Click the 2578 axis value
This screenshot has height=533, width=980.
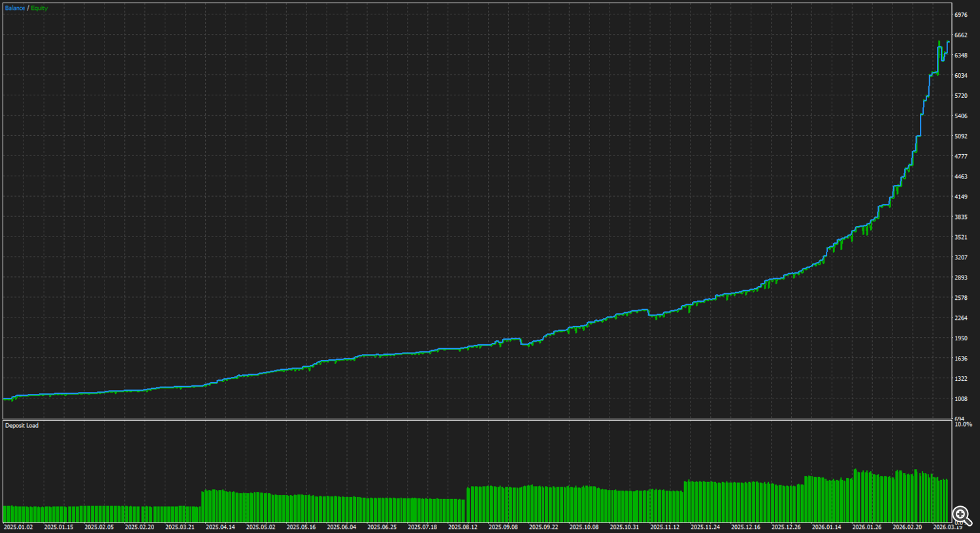point(961,299)
